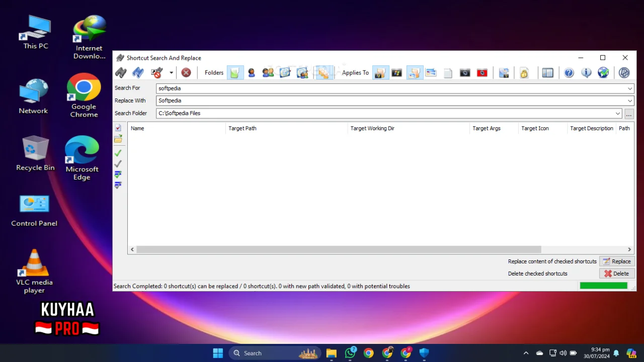Toggle the green folder icon after Folders
This screenshot has height=362, width=644.
pyautogui.click(x=235, y=72)
